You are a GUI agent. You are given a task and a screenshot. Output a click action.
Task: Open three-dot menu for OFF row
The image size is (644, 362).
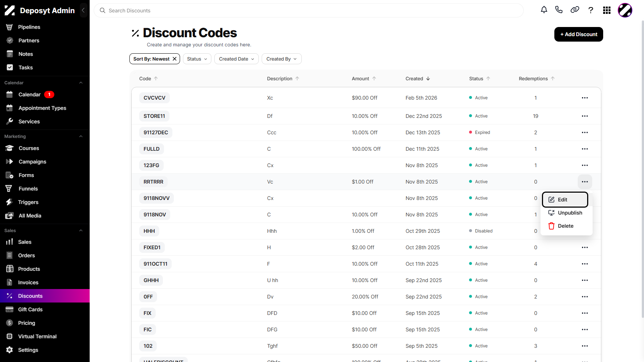[x=585, y=297]
